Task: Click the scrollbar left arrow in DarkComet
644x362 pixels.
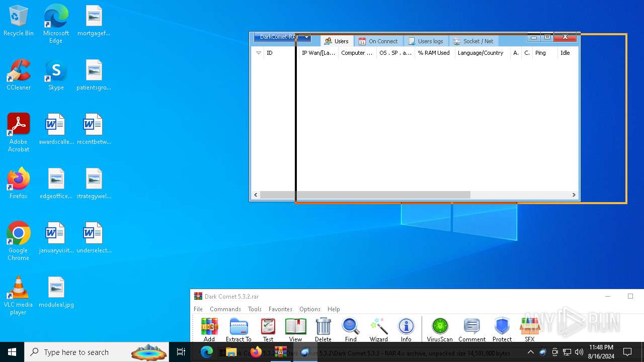Action: click(x=256, y=195)
